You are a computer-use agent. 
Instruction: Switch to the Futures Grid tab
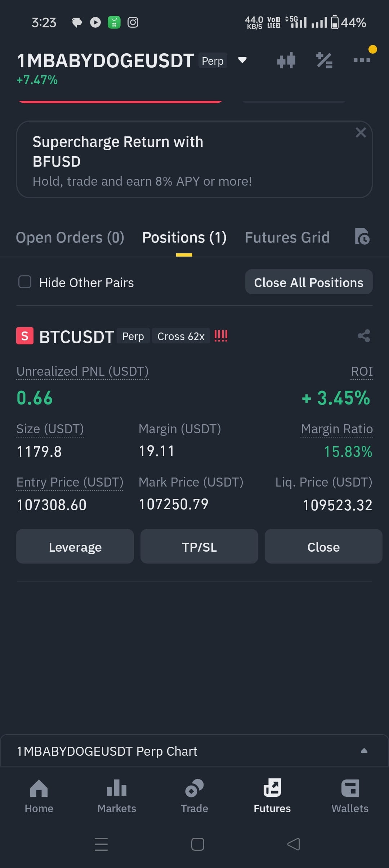click(287, 238)
